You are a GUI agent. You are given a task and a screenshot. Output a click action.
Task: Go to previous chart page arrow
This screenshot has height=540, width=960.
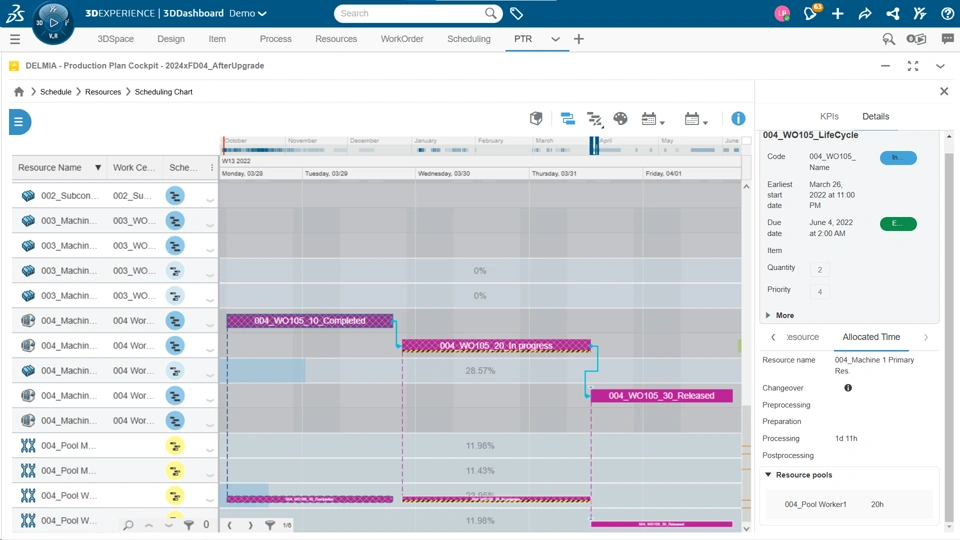(x=230, y=525)
